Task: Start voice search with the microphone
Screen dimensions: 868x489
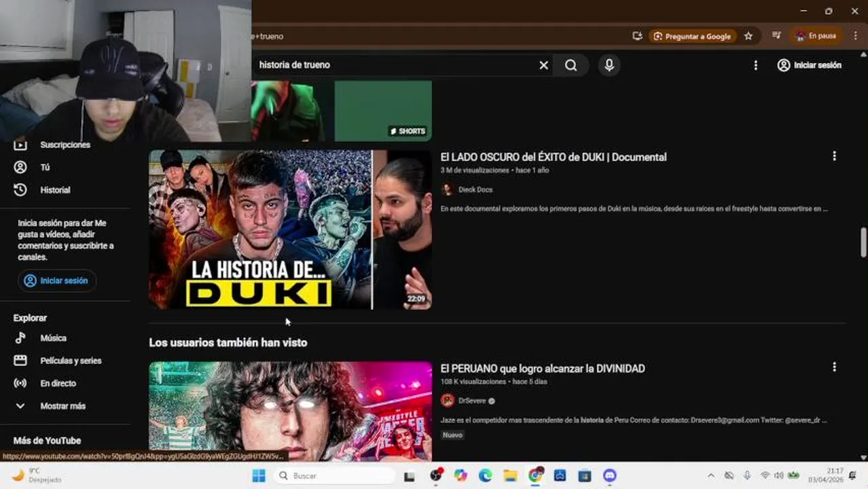Action: point(609,65)
